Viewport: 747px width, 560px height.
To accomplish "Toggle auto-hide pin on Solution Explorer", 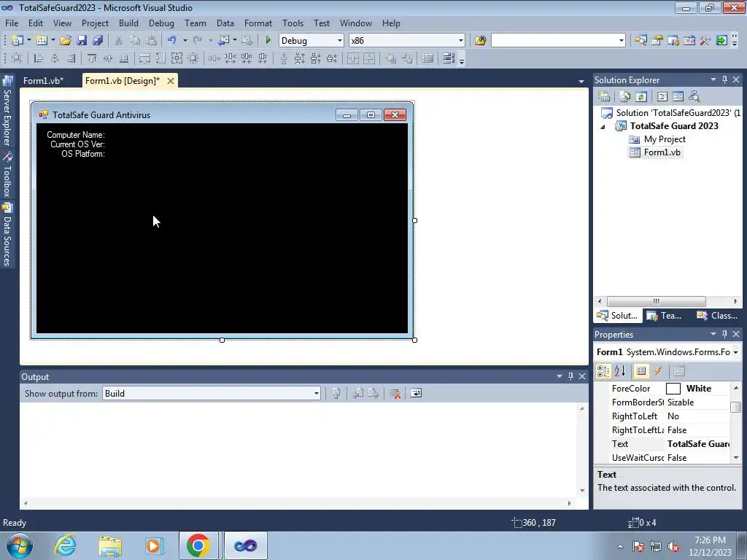I will 724,80.
